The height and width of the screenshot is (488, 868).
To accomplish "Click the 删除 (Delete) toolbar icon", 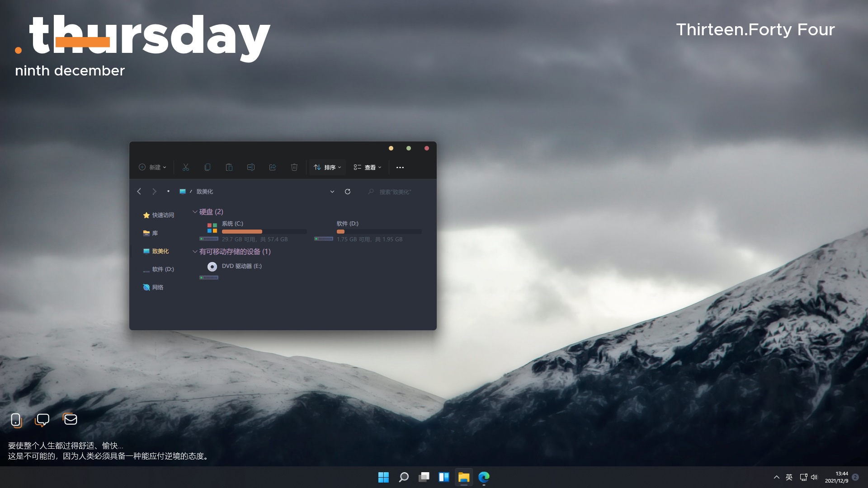I will (x=294, y=167).
